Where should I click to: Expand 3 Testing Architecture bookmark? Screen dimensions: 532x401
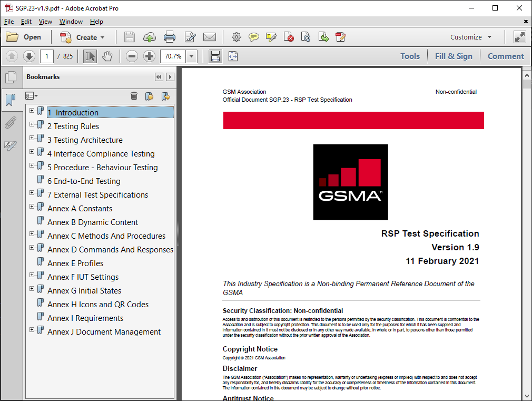point(32,138)
